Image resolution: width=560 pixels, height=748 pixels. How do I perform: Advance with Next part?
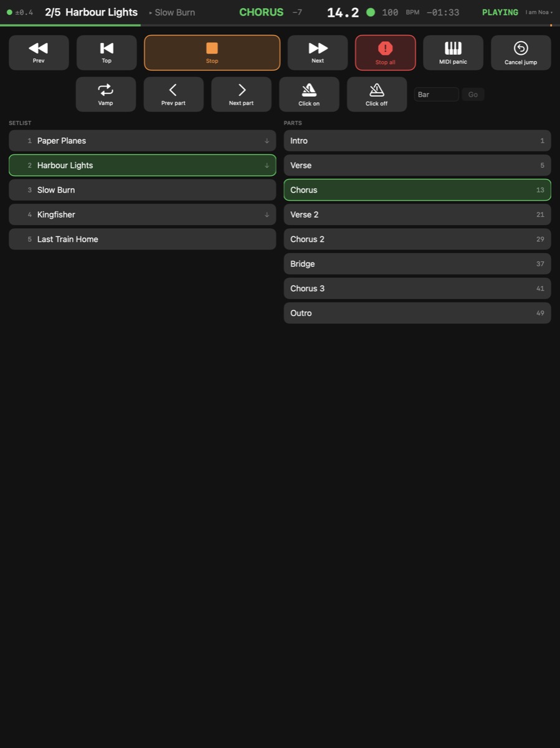tap(241, 94)
